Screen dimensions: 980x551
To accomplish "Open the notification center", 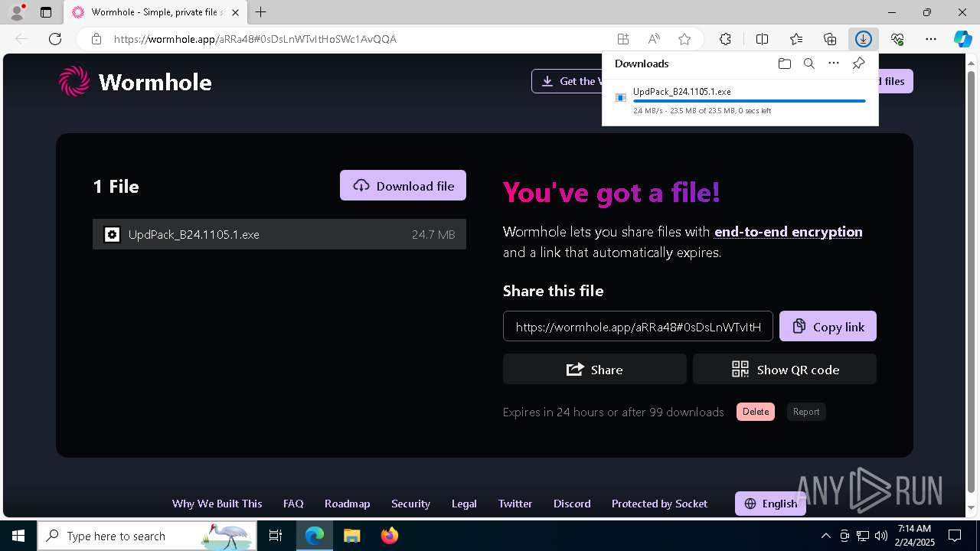I will click(x=955, y=536).
